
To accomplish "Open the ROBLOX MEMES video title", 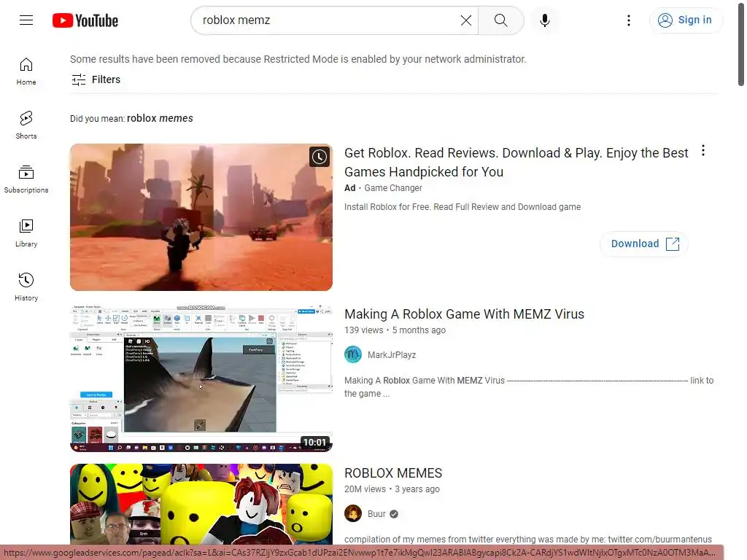I will pos(393,473).
